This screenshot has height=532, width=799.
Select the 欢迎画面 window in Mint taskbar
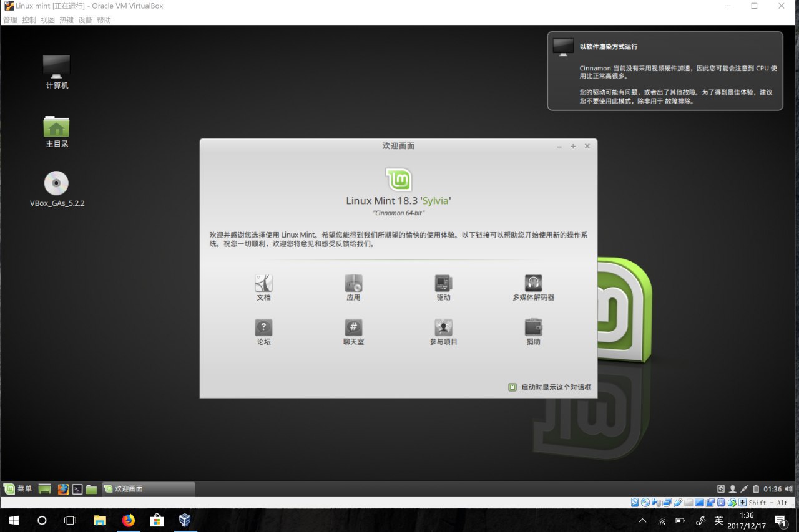(x=148, y=489)
